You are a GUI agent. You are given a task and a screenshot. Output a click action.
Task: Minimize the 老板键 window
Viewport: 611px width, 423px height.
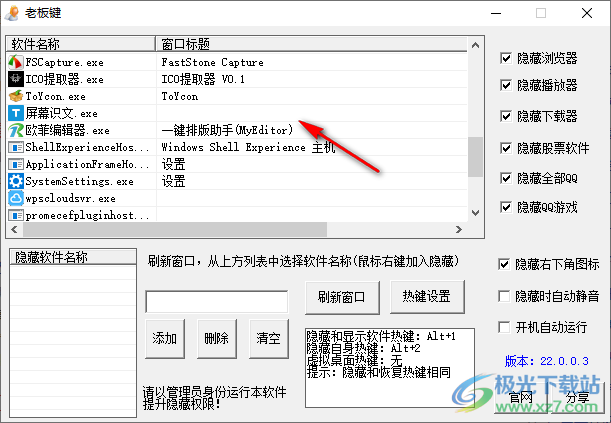496,13
